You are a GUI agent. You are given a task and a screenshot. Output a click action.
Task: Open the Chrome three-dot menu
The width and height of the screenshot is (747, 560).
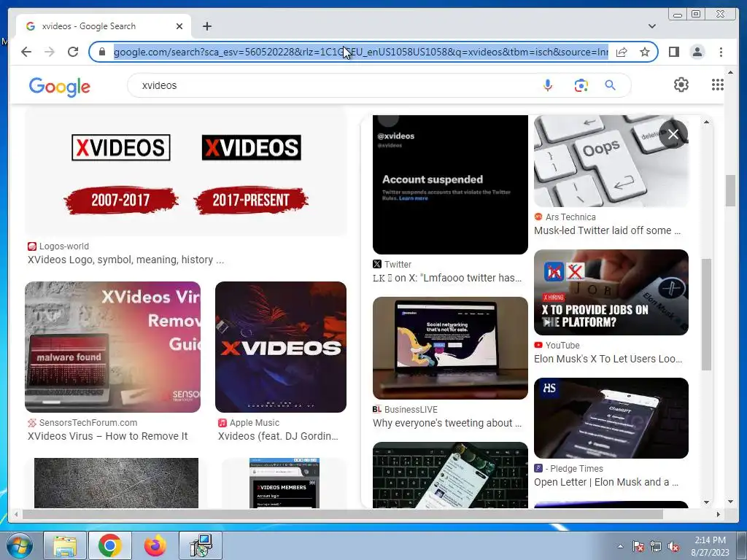pyautogui.click(x=721, y=52)
